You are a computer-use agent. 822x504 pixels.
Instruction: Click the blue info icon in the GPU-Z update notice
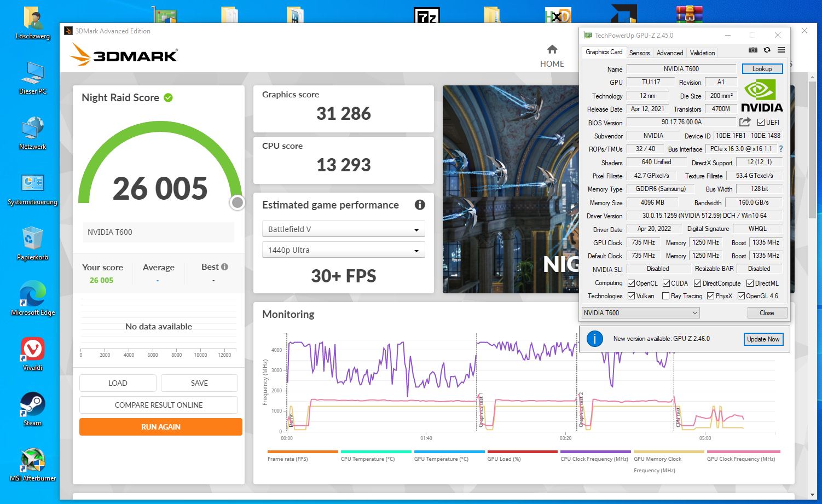click(594, 339)
